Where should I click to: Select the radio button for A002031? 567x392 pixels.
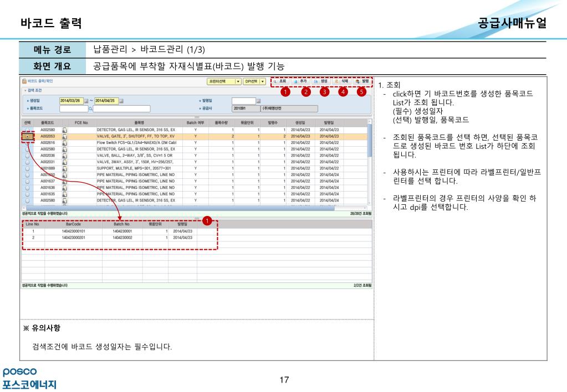(x=28, y=162)
